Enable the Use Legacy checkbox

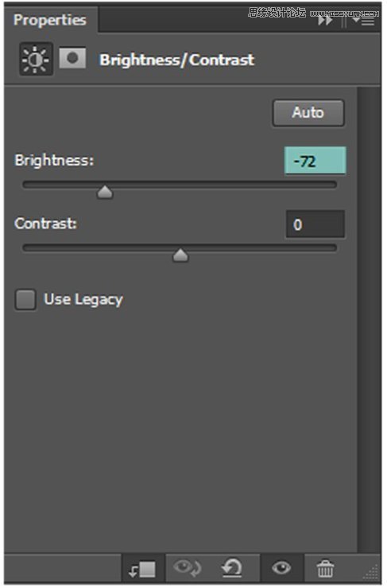(25, 300)
